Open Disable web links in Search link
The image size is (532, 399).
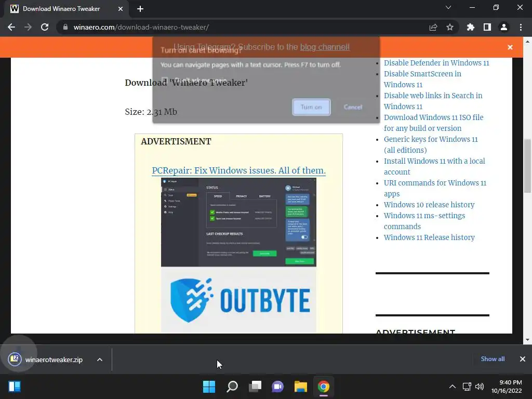click(433, 101)
